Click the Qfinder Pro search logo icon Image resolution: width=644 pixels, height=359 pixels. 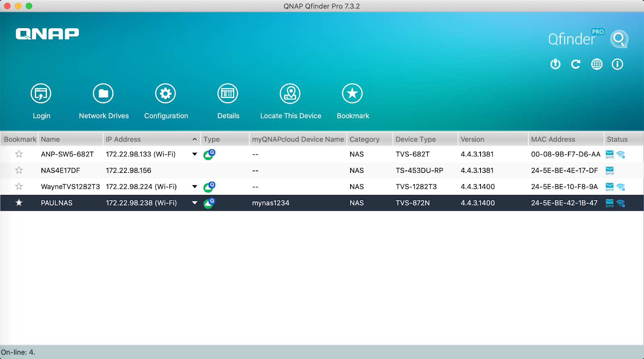[x=619, y=39]
